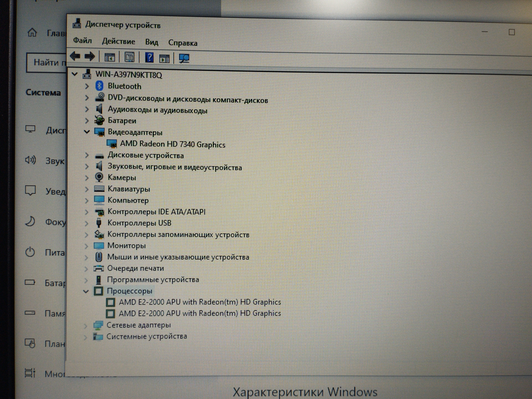Open the Вид menu
The image size is (532, 399).
point(152,42)
